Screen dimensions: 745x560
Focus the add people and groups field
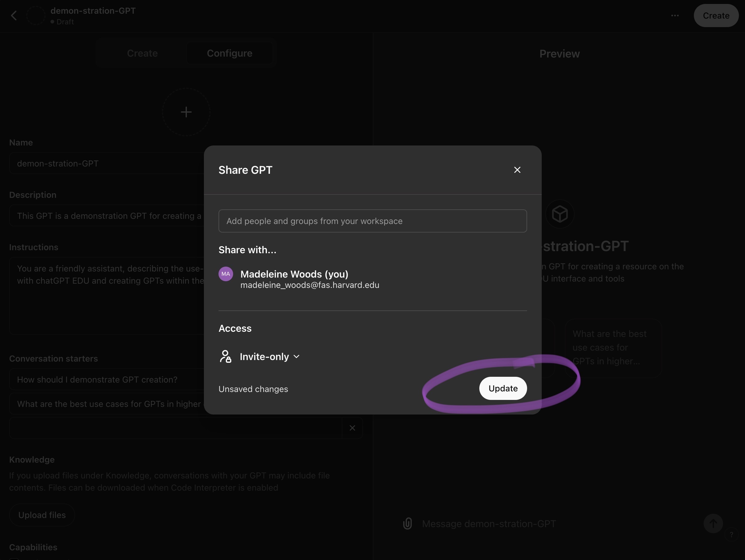pos(372,221)
